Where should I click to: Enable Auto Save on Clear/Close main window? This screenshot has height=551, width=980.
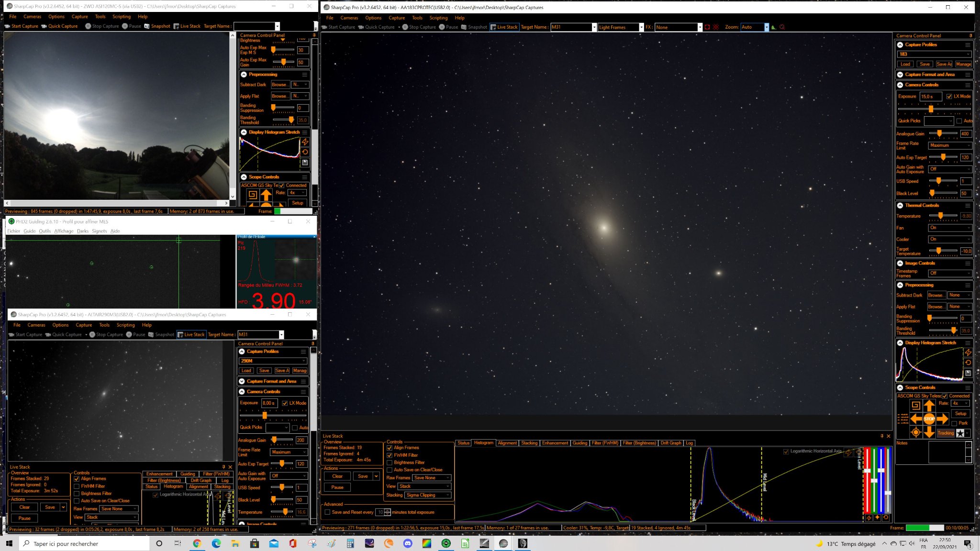tap(390, 470)
